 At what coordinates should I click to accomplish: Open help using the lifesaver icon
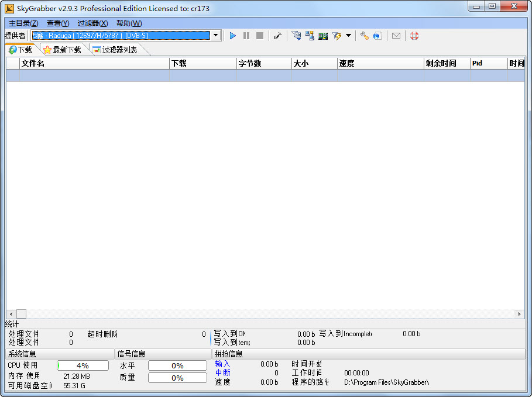(x=414, y=36)
